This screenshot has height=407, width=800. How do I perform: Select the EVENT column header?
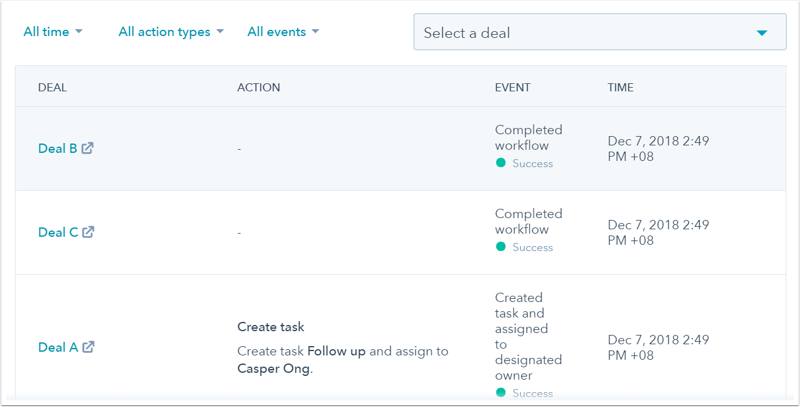512,87
